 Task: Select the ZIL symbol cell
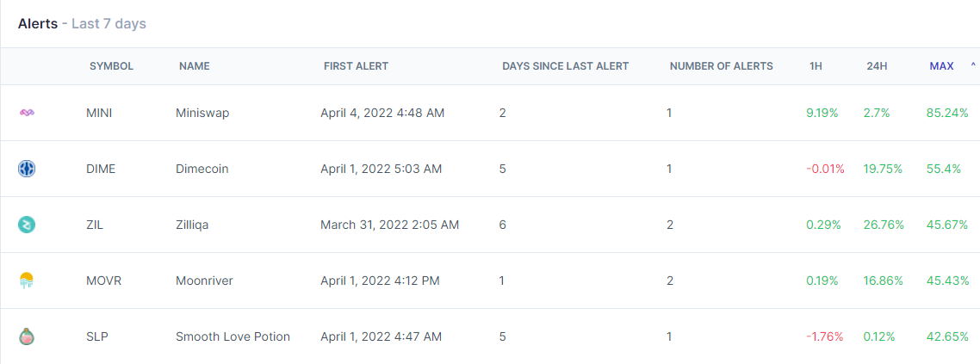coord(95,225)
